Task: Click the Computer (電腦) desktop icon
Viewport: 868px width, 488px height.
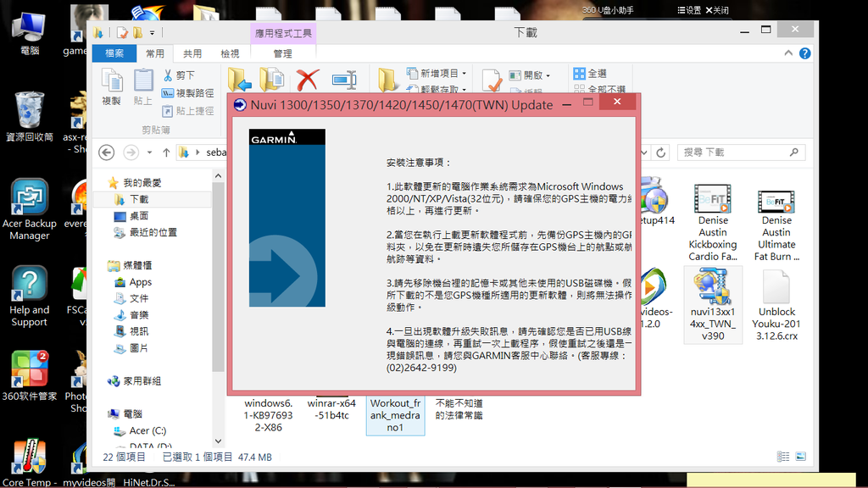Action: [x=30, y=33]
